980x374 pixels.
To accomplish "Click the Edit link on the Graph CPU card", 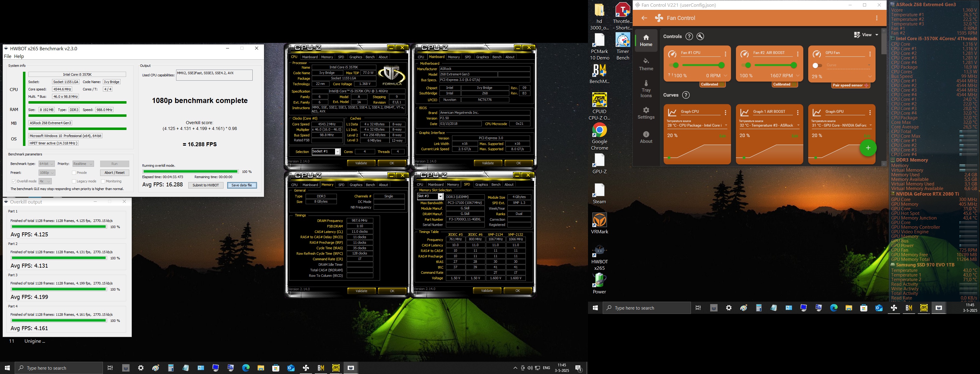I will (x=722, y=136).
